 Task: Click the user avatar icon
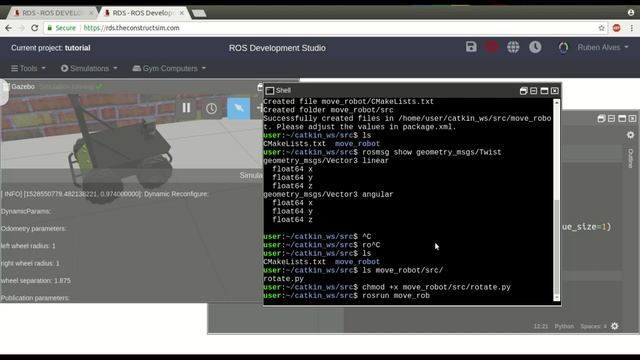coord(563,48)
